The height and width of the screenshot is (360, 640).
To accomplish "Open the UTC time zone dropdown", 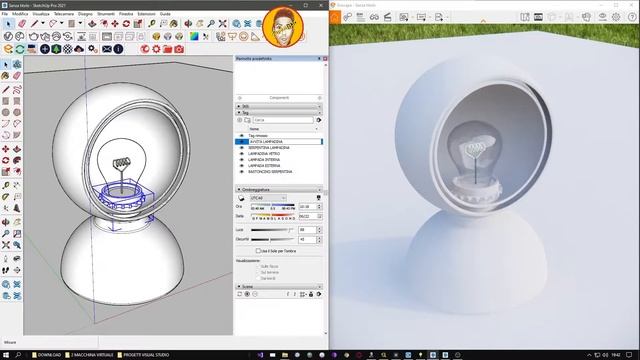I will pyautogui.click(x=268, y=198).
